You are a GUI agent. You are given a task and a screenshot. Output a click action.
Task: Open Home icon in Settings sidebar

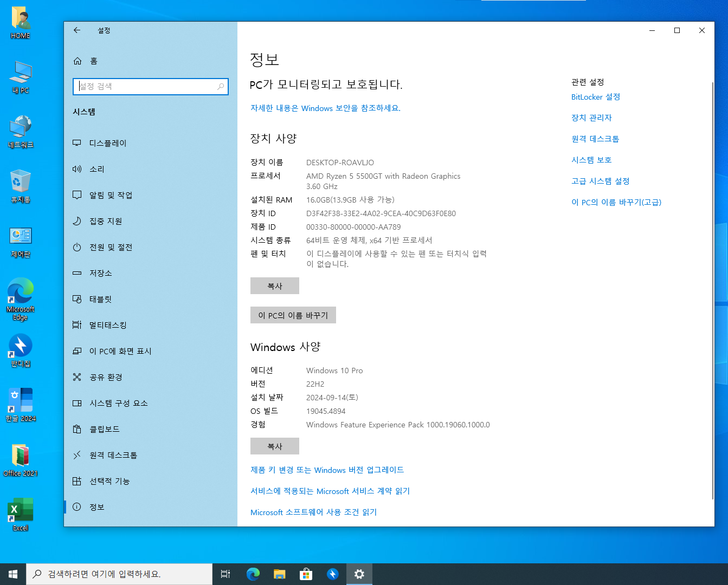(x=78, y=61)
